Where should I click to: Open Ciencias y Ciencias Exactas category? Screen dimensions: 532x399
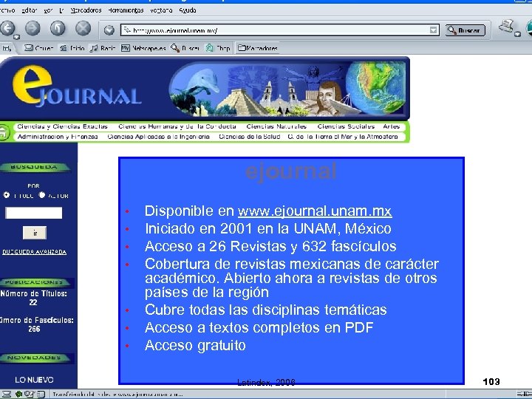tap(62, 126)
